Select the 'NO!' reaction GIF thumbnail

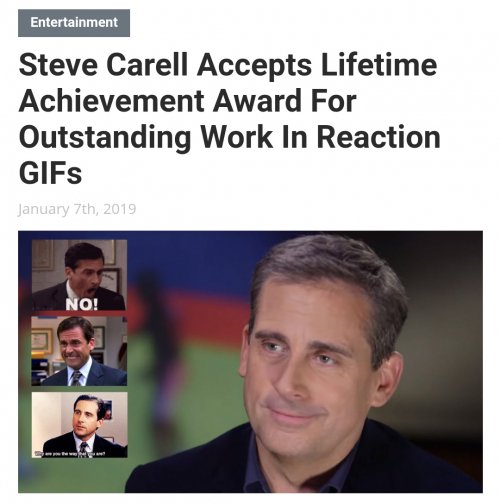pyautogui.click(x=79, y=275)
